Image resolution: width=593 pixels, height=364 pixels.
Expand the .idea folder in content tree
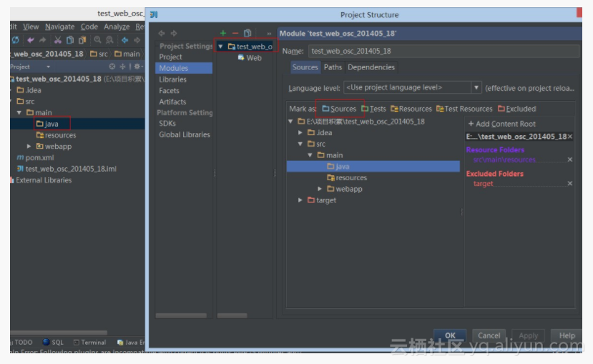pos(300,133)
